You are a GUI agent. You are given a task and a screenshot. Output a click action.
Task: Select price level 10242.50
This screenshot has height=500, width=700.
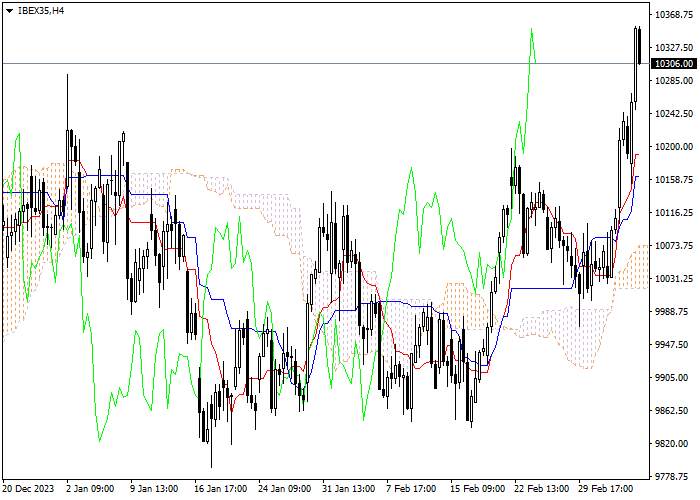[x=674, y=113]
